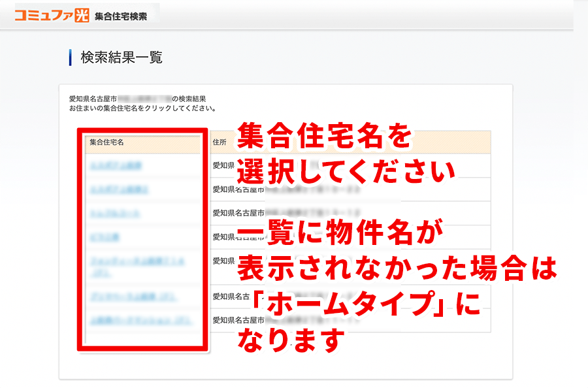The image size is (588, 388).
Task: Open the first housing name link
Action: tap(116, 165)
